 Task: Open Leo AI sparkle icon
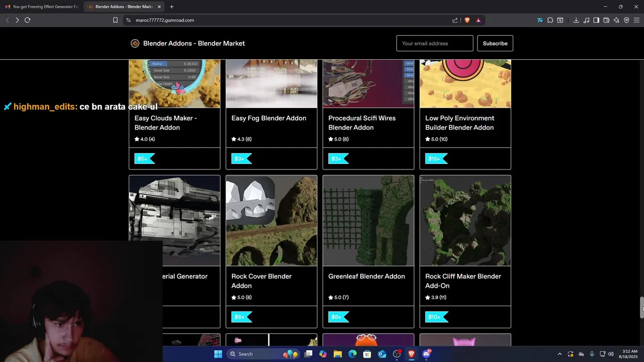pyautogui.click(x=616, y=20)
